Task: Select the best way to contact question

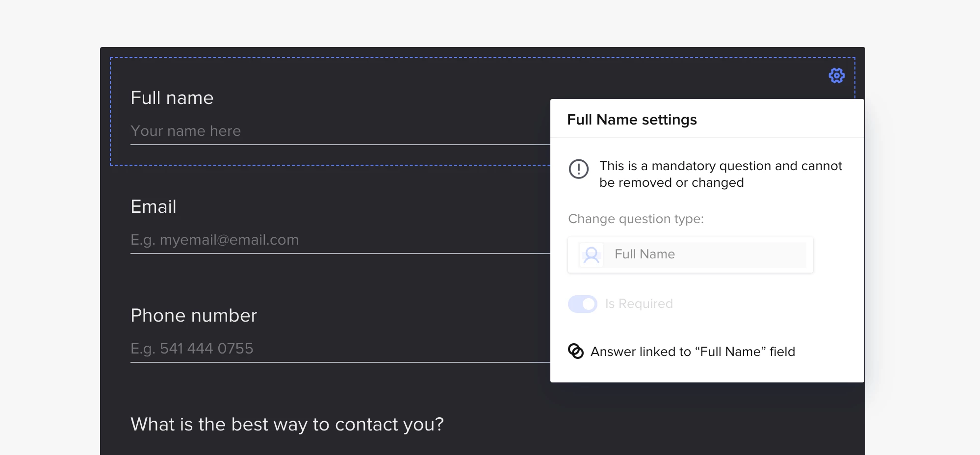Action: tap(287, 425)
